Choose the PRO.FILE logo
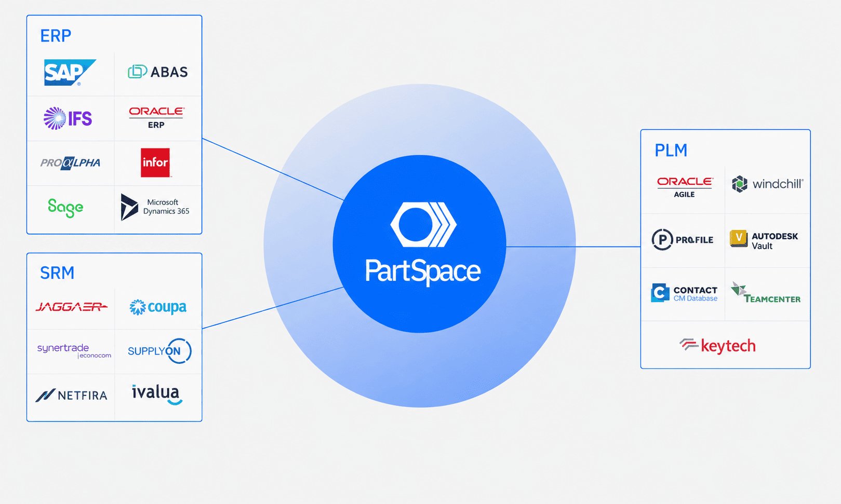 pos(683,240)
